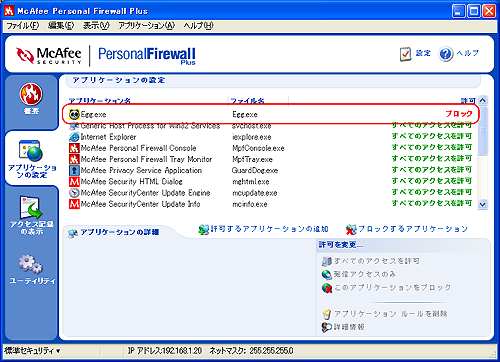Click 発信アクセスのみ option text
Viewport: 500px width, 362px height.
tap(365, 274)
